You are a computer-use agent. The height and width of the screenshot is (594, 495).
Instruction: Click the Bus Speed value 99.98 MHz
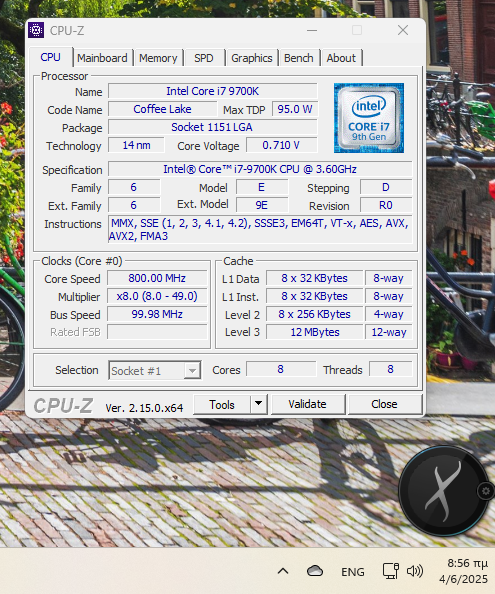tap(157, 314)
